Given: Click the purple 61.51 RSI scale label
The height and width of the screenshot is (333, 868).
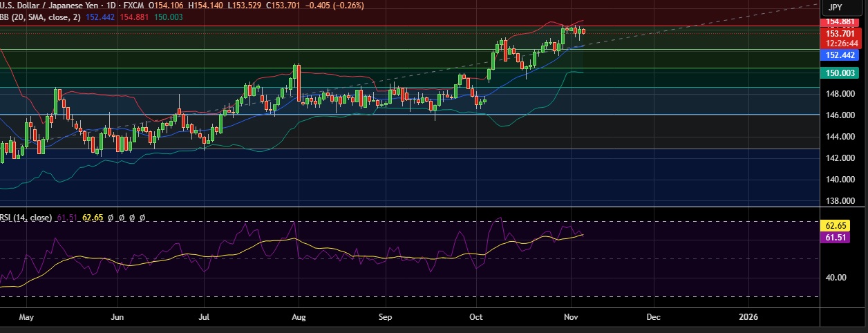Looking at the screenshot, I should pyautogui.click(x=835, y=237).
